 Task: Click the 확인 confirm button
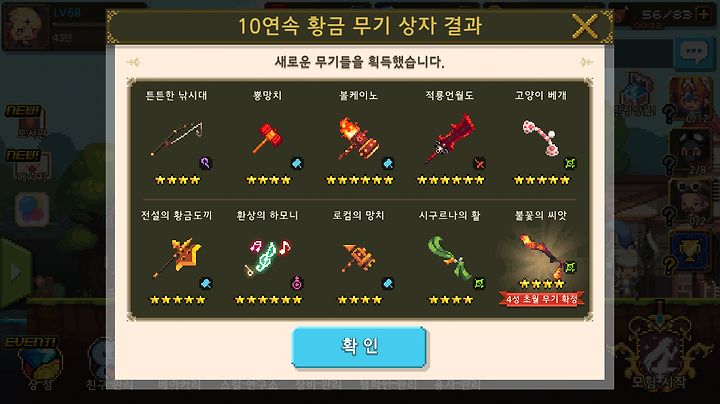[359, 347]
